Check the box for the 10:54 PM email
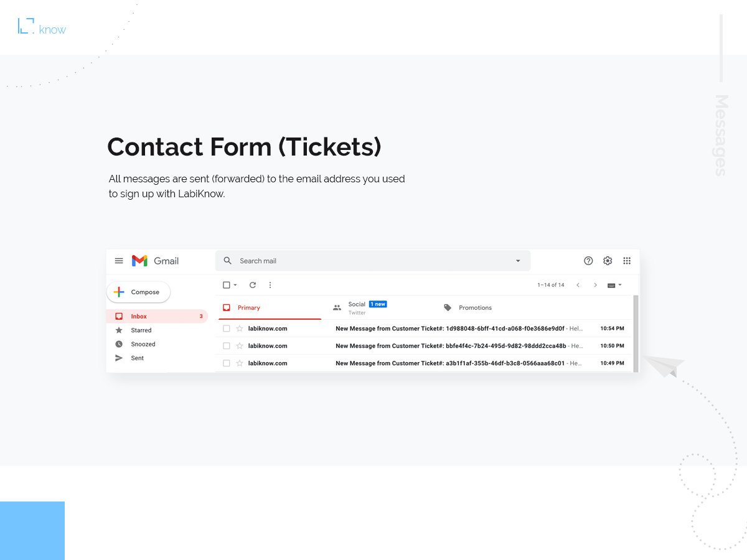Image resolution: width=747 pixels, height=560 pixels. pos(227,329)
